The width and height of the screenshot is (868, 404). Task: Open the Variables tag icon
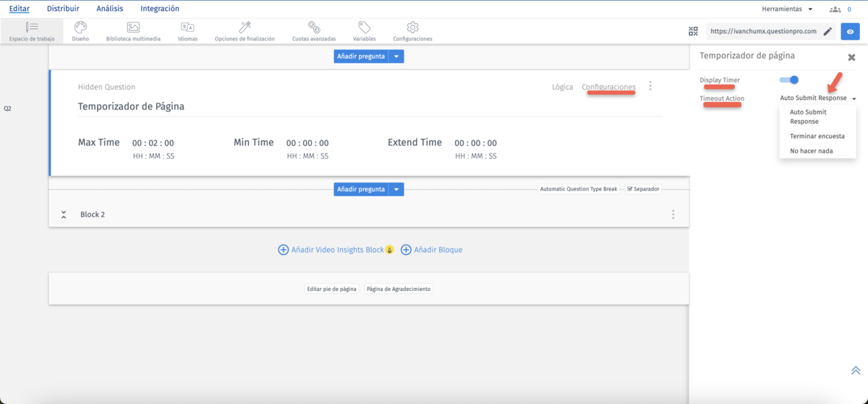coord(365,27)
